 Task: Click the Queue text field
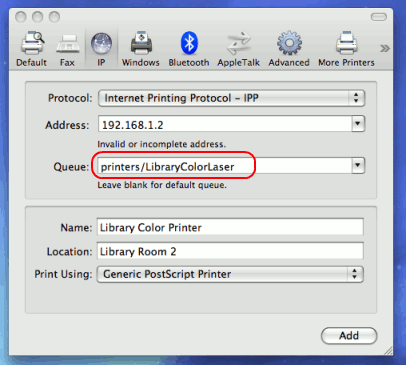[225, 166]
